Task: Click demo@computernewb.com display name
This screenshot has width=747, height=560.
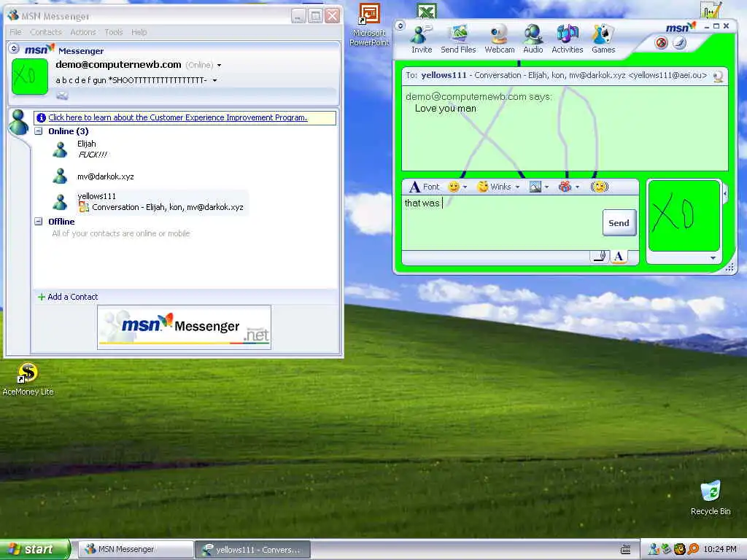Action: (118, 65)
